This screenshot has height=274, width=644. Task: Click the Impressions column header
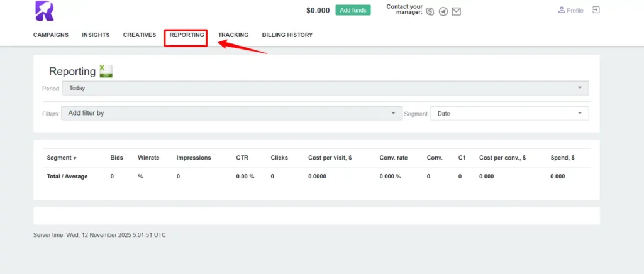[194, 158]
